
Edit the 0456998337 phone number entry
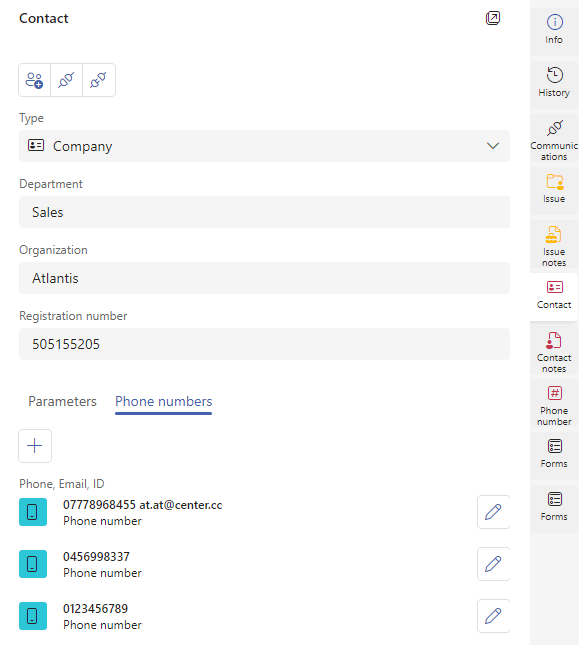pos(493,564)
